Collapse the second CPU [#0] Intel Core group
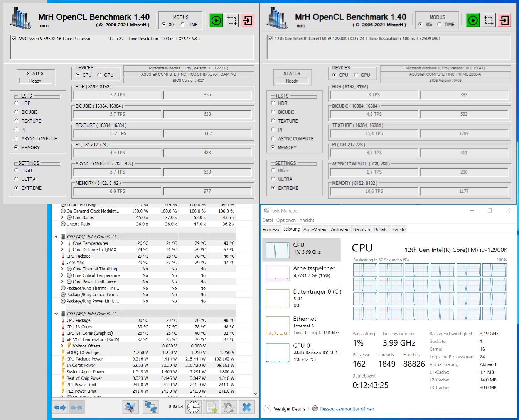519x420 pixels. click(x=56, y=314)
